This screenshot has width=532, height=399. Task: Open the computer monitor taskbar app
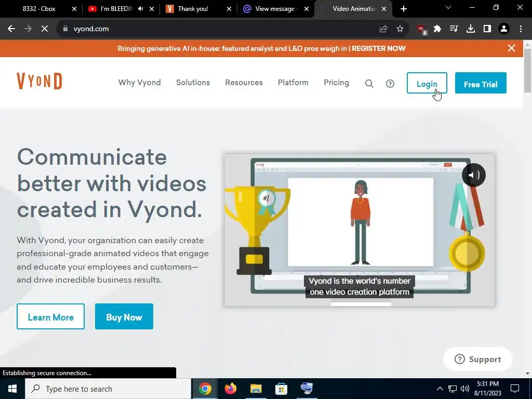point(307,389)
